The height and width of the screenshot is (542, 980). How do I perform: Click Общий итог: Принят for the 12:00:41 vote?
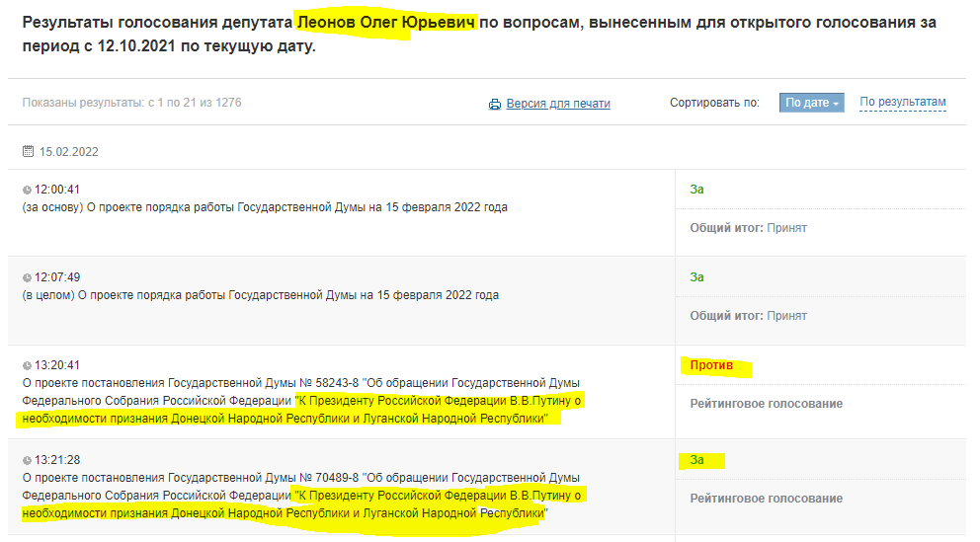(748, 228)
